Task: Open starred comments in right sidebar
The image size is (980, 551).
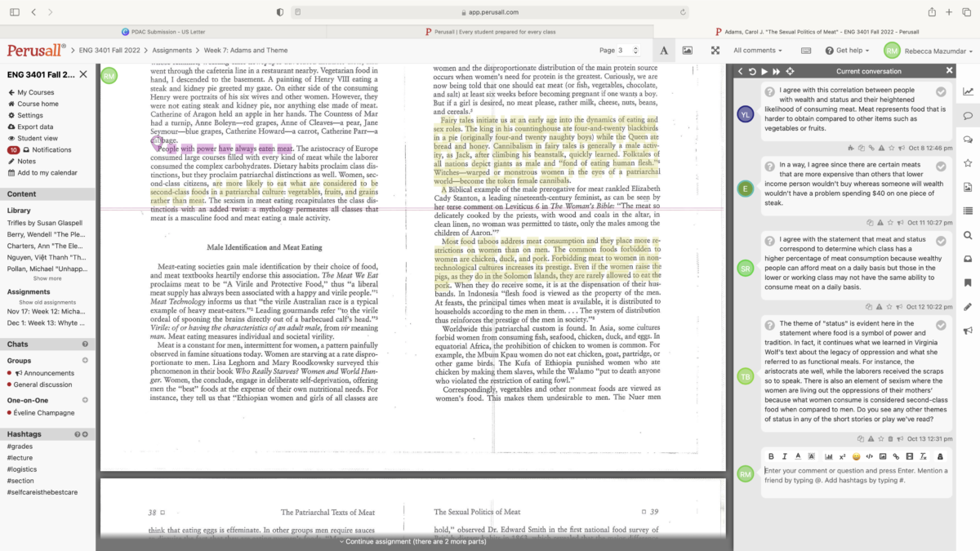Action: pyautogui.click(x=968, y=163)
